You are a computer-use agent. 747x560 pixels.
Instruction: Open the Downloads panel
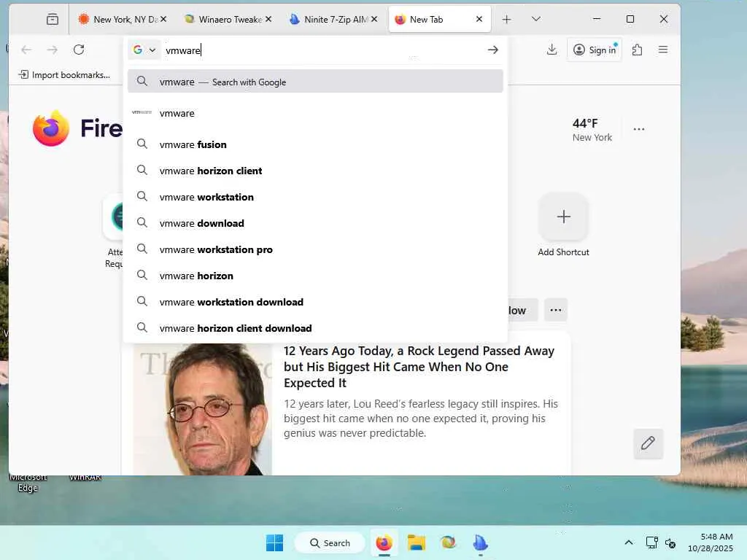551,50
